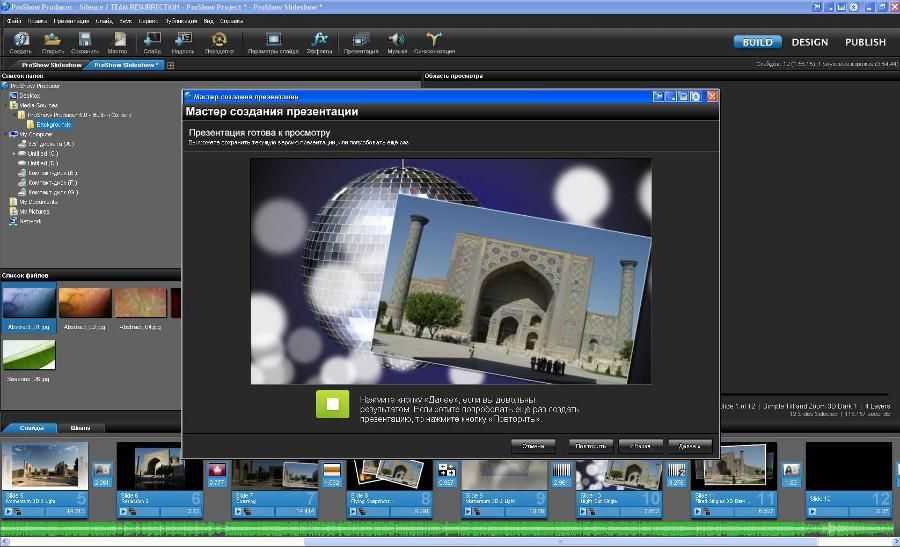
Task: Open the Публикация menu
Action: pos(181,21)
